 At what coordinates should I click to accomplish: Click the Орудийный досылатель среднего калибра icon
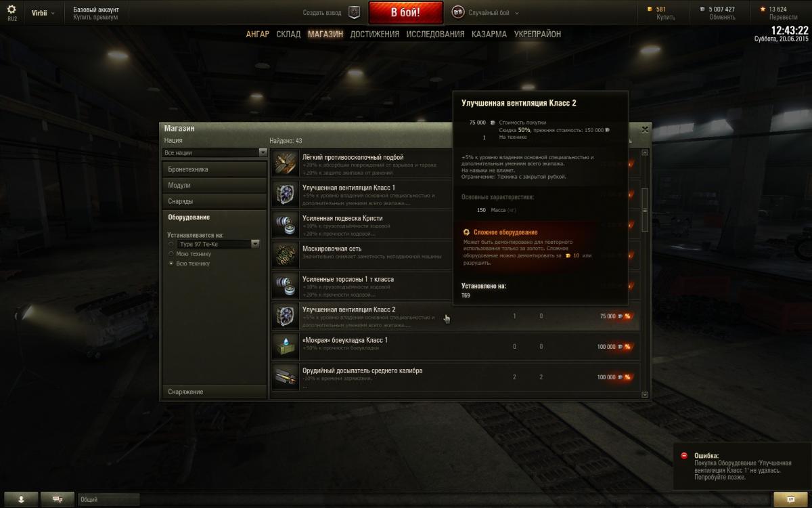tap(284, 377)
